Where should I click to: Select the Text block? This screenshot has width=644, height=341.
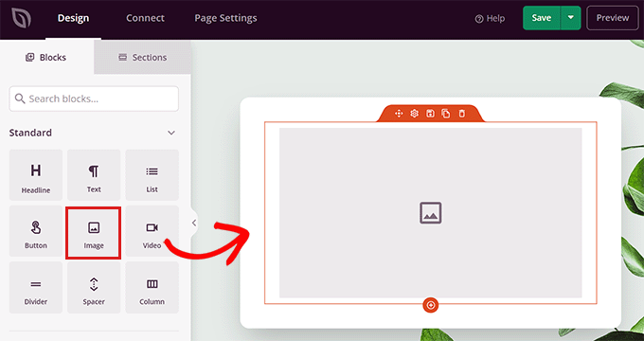94,175
